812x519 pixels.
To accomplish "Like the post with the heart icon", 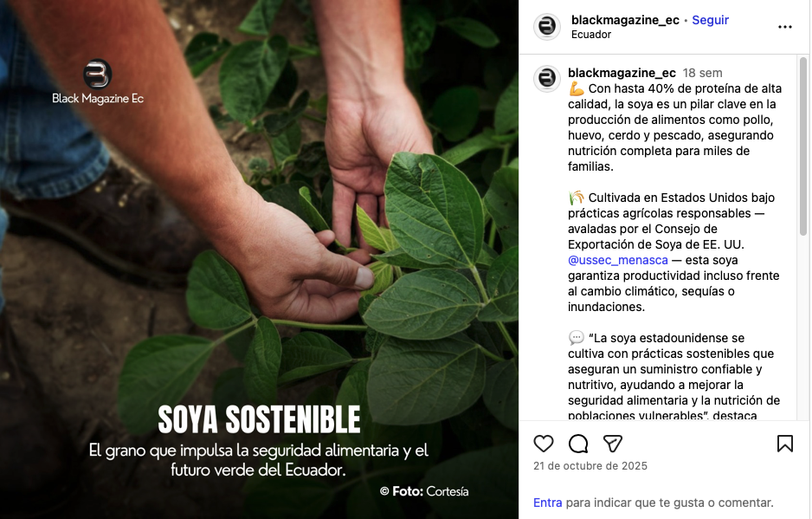I will 544,444.
